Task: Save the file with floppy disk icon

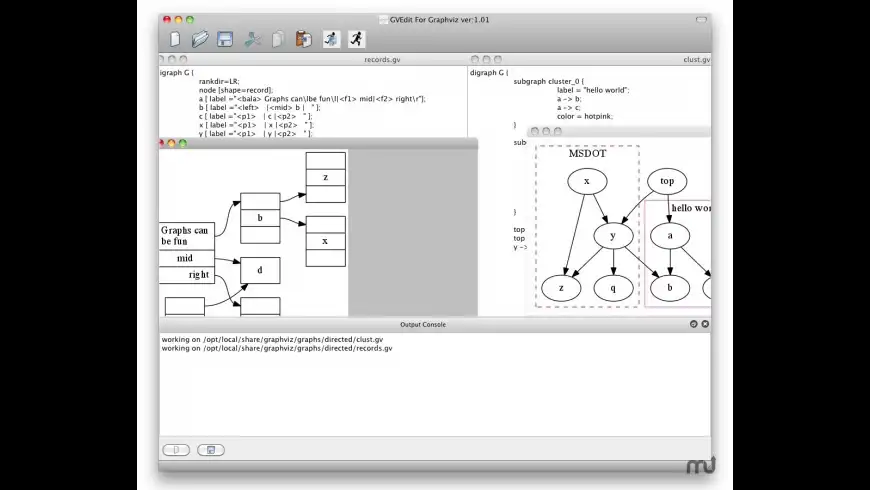Action: (225, 40)
